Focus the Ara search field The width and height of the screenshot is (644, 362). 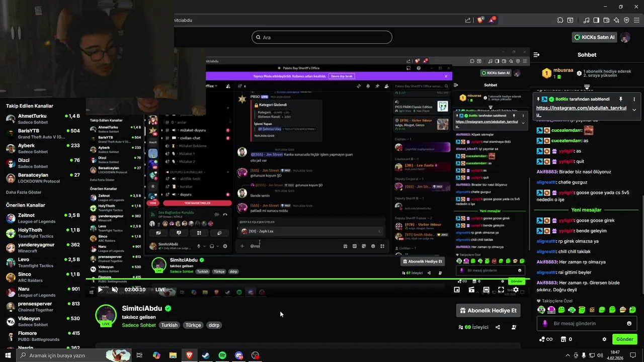click(322, 37)
